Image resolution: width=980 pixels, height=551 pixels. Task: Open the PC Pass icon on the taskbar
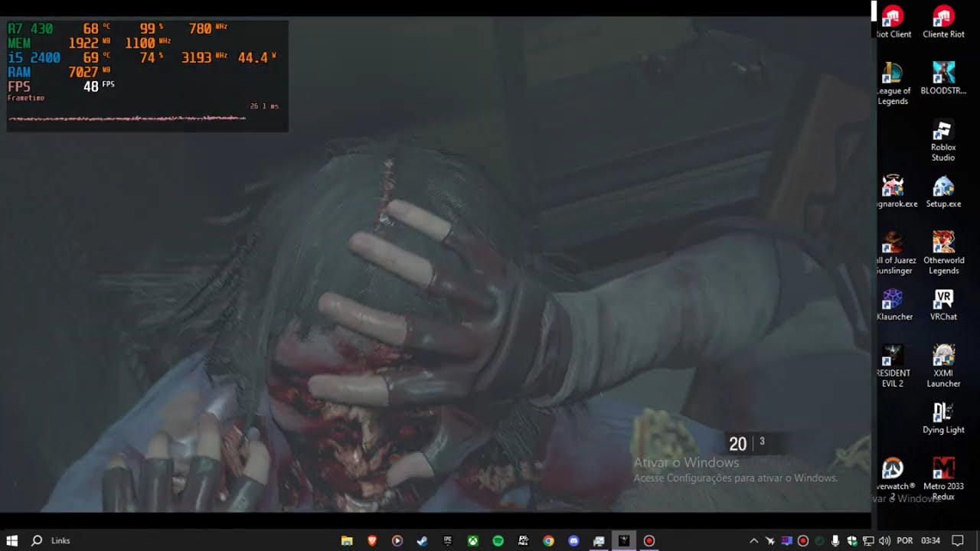tap(523, 540)
